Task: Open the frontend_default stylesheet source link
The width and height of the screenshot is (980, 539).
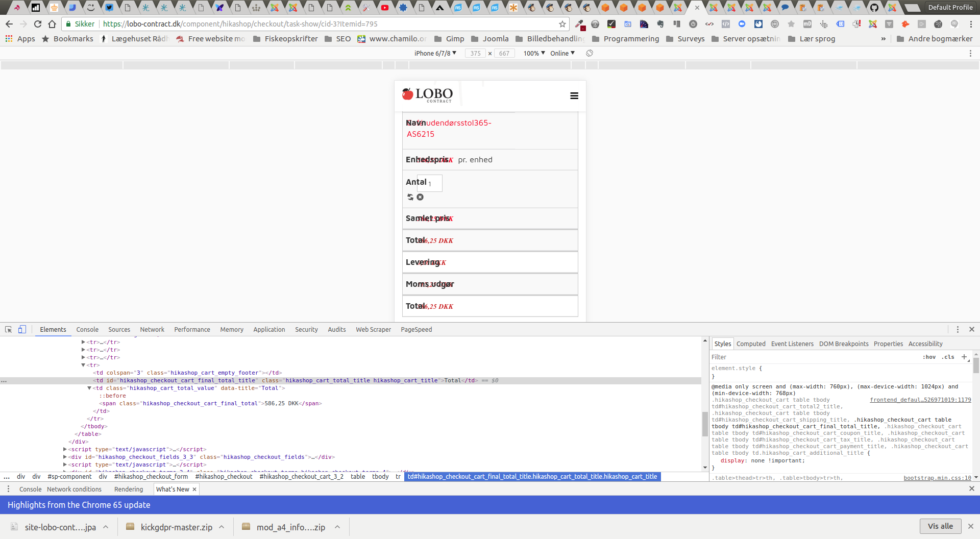Action: click(920, 400)
